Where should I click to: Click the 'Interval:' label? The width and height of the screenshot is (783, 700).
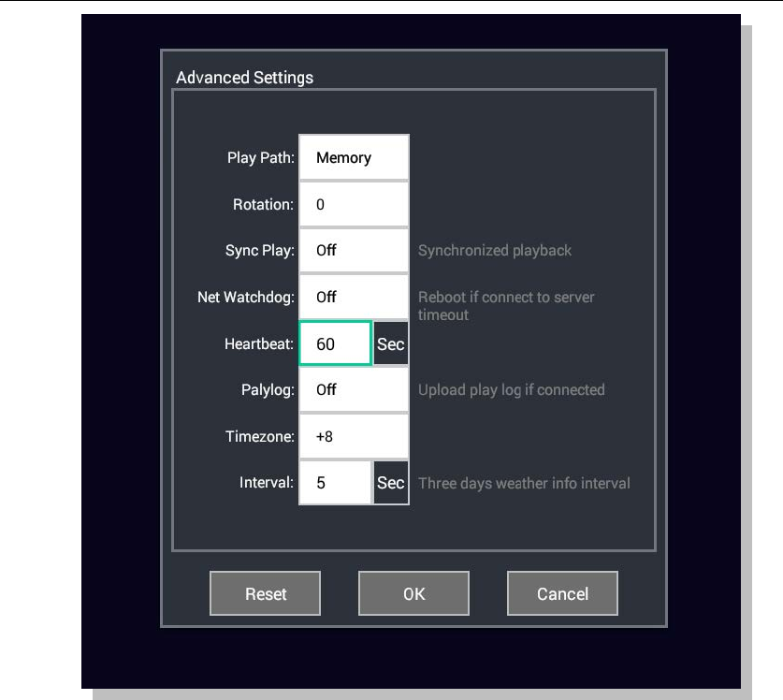click(267, 483)
